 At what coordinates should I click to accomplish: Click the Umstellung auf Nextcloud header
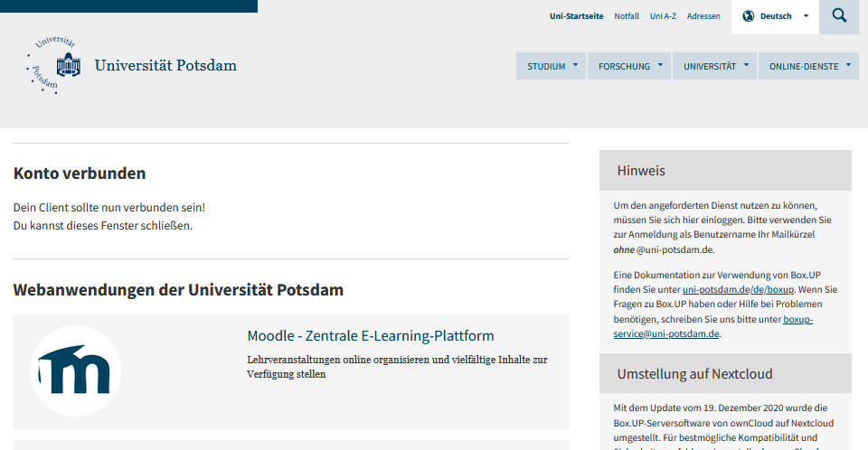coord(725,373)
